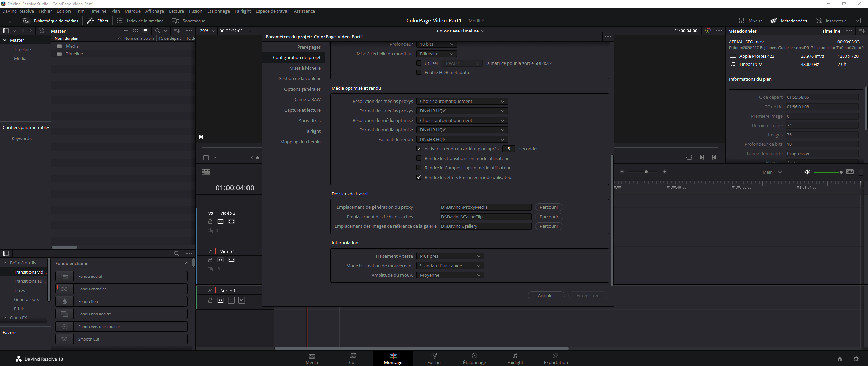Open Mise à l'échelle du moniteur dropdown
The image size is (868, 366).
[436, 54]
